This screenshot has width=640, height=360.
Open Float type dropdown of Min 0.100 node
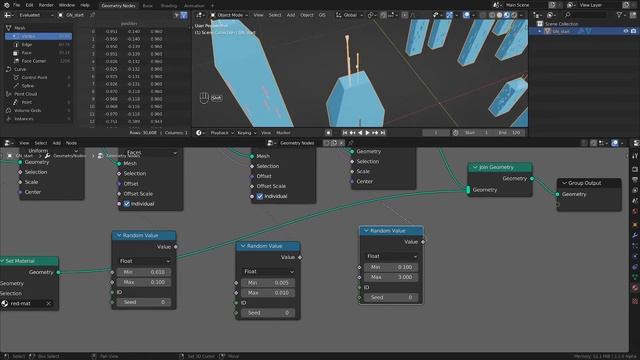(391, 256)
